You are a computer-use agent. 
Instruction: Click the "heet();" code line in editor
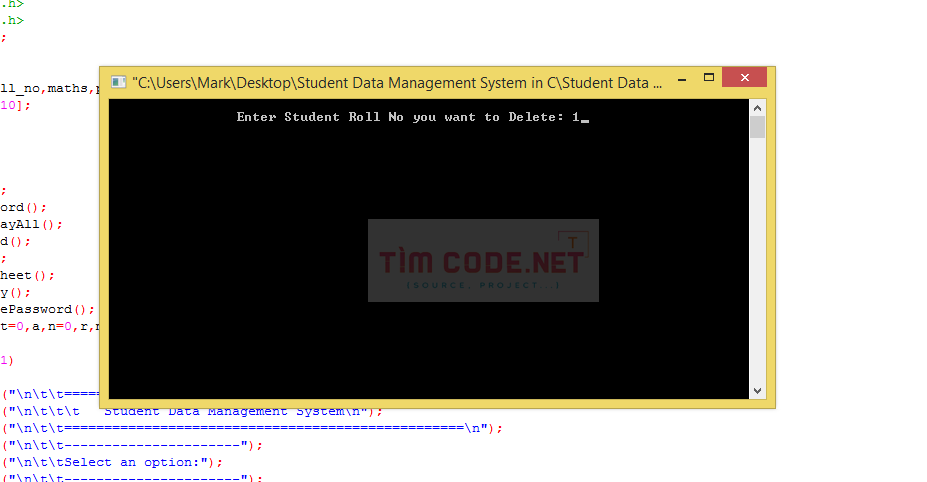point(27,276)
